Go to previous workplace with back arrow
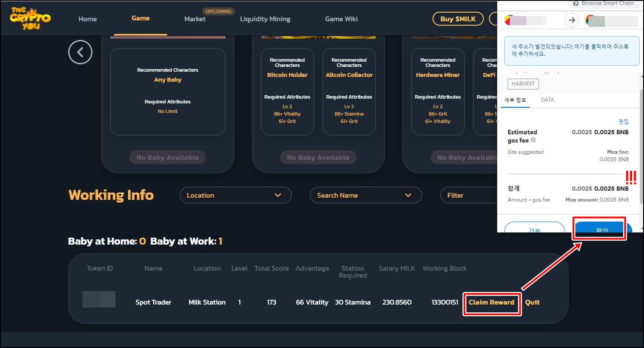This screenshot has height=348, width=644. 80,52
